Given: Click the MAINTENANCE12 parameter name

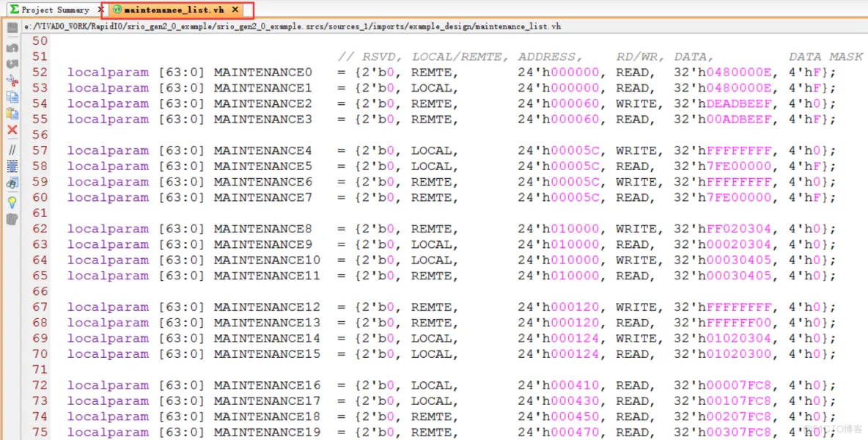Looking at the screenshot, I should [268, 307].
